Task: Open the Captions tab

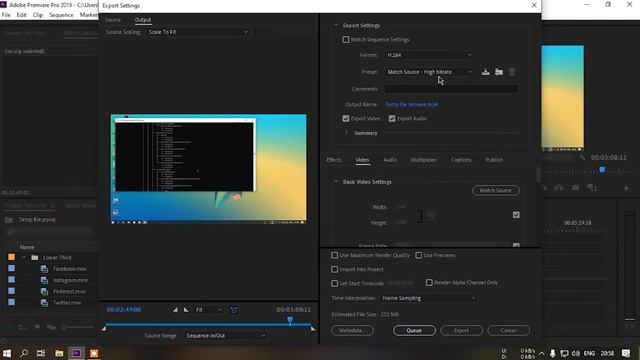Action: coord(461,160)
